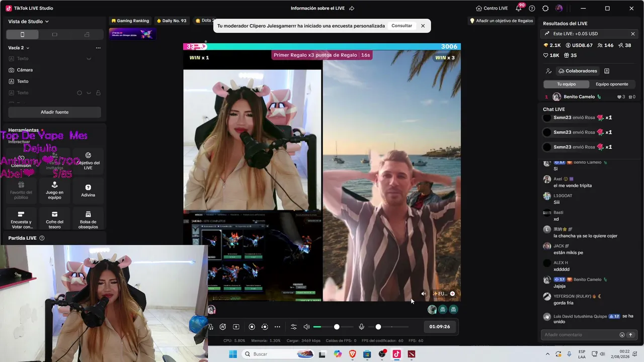Open more controls three-dot menu
Viewport: 644px width, 362px height.
click(277, 327)
